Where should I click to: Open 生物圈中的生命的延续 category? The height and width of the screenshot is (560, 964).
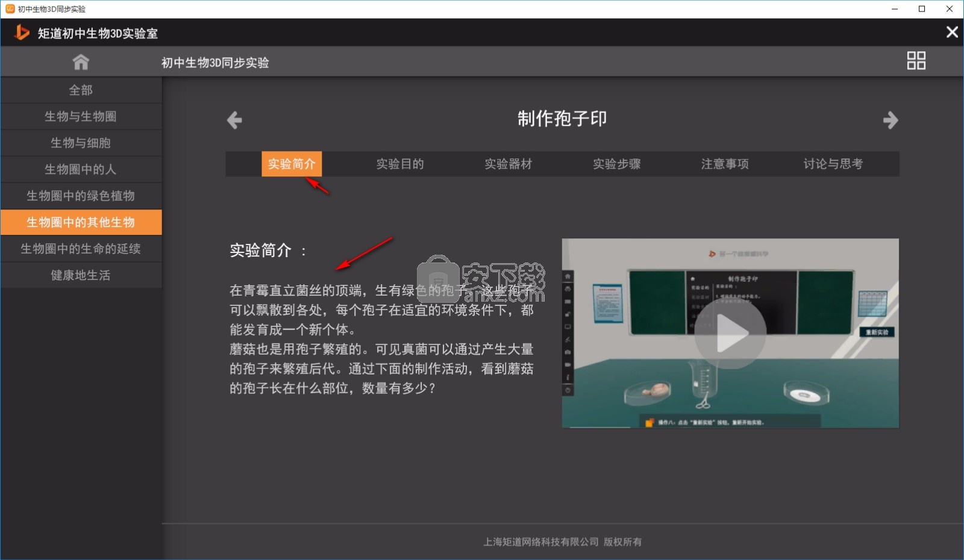point(81,249)
